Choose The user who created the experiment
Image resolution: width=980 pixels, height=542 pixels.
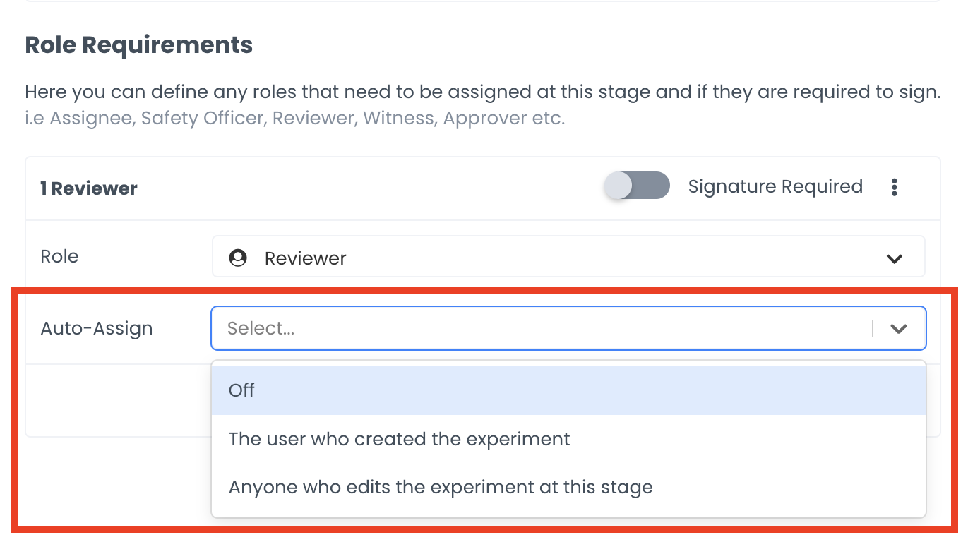tap(400, 439)
